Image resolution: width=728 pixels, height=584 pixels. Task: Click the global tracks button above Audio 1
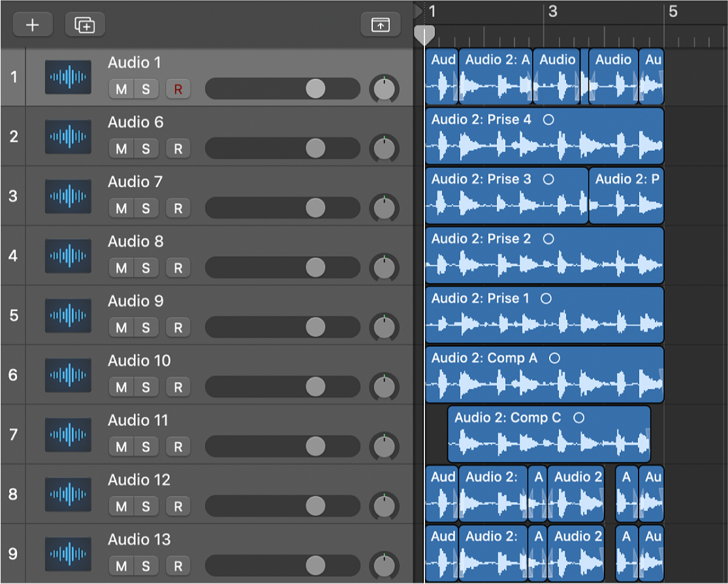380,25
